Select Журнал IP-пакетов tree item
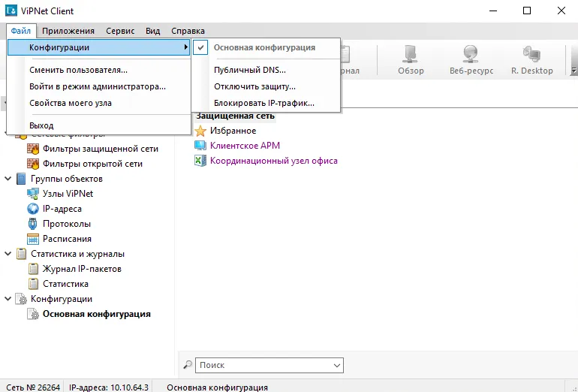 coord(83,269)
